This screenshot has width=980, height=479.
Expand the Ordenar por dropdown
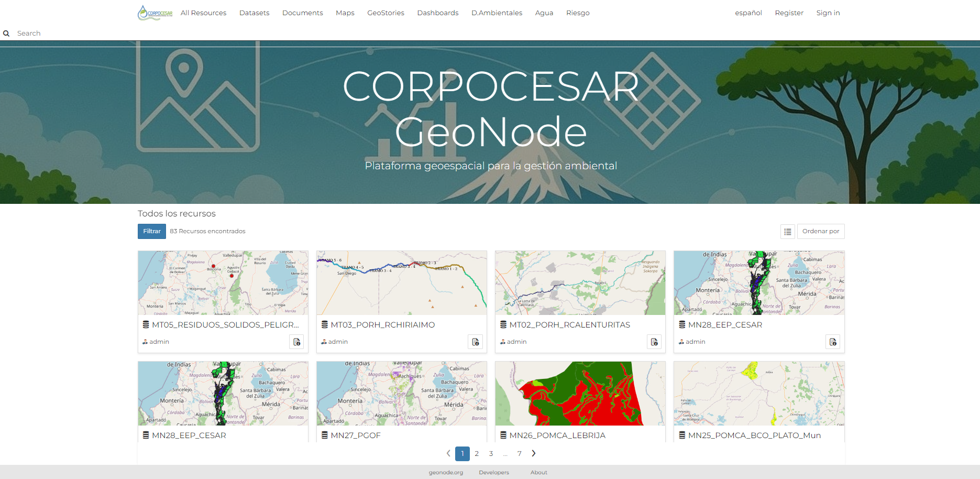point(821,232)
